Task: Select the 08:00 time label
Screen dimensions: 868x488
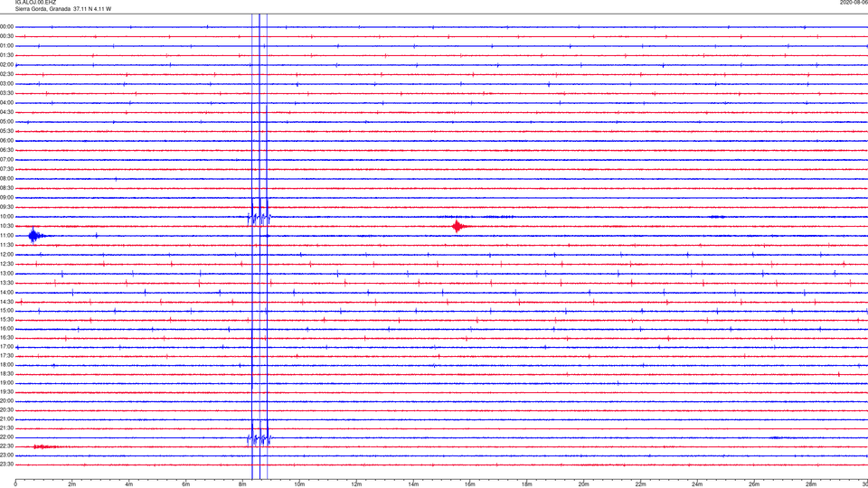Action: [6, 179]
